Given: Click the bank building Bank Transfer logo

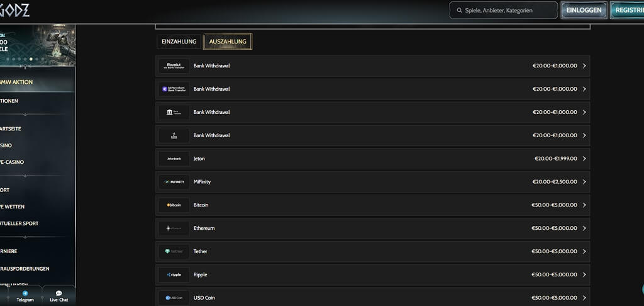Looking at the screenshot, I should pos(174,112).
